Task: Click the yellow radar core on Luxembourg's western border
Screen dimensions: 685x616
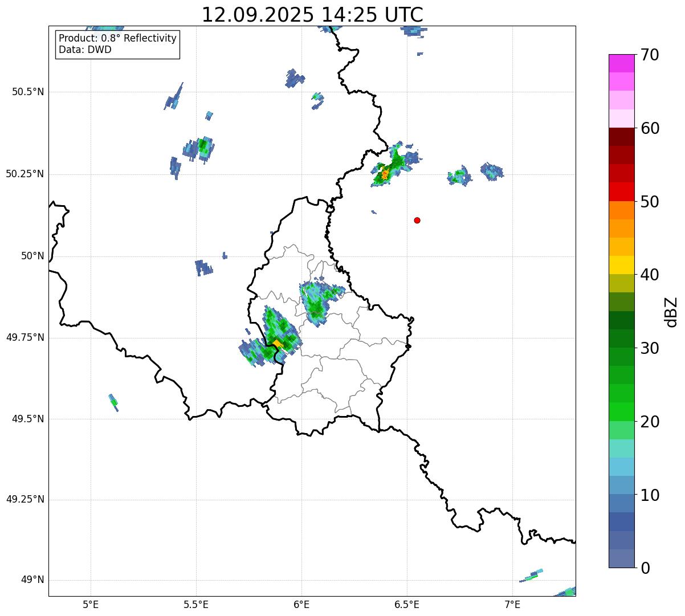Action: 277,344
